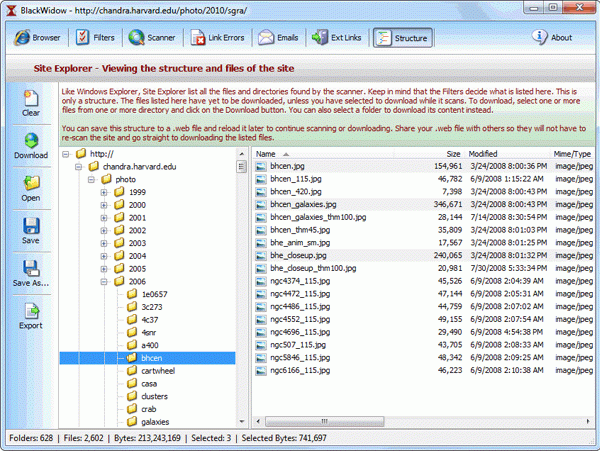Click the tree panel scroll-down arrow
600x451 pixels.
coord(241,422)
